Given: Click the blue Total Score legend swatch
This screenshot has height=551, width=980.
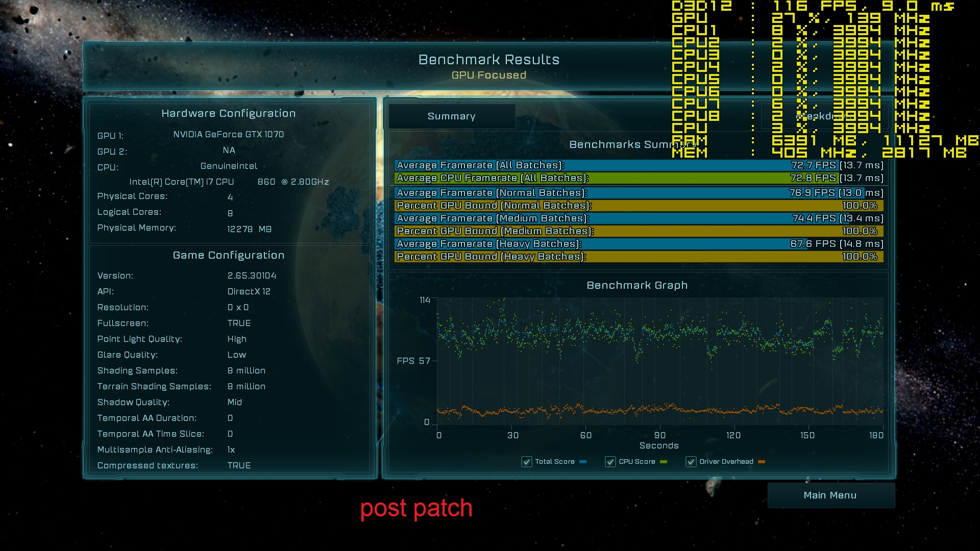Looking at the screenshot, I should click(583, 462).
